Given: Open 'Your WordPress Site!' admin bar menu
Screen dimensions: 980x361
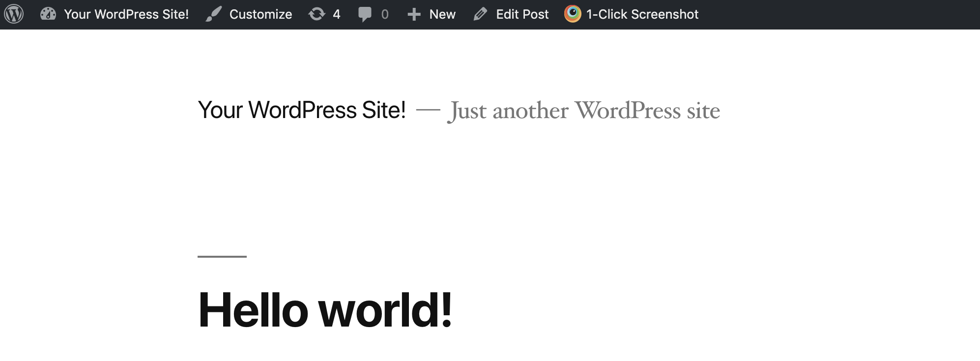Looking at the screenshot, I should click(x=126, y=14).
